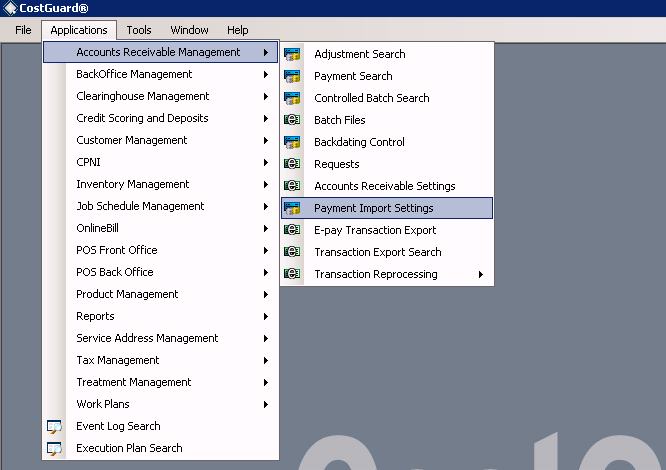The image size is (666, 470).
Task: Expand the Transaction Reprocessing submenu arrow
Action: (x=481, y=274)
